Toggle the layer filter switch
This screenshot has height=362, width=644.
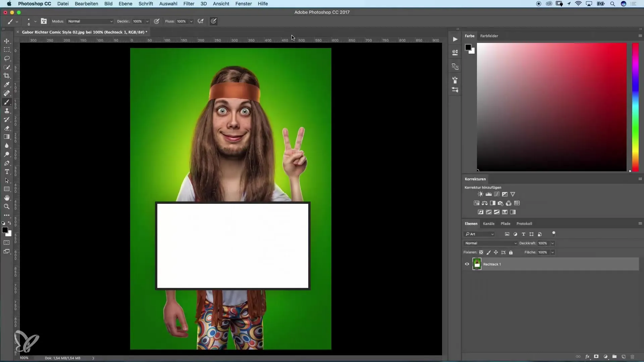554,234
